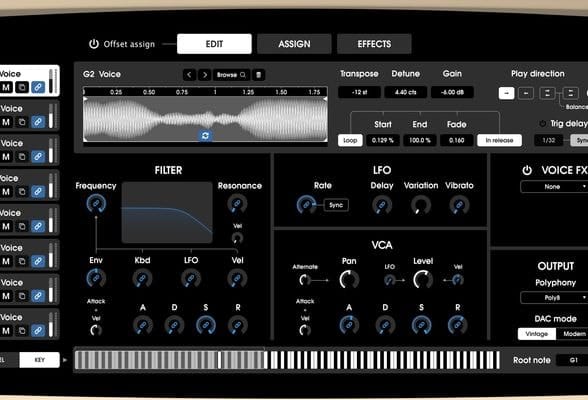Viewport: 588px width, 400px height.
Task: Toggle the Offset assign power button
Action: pyautogui.click(x=93, y=44)
